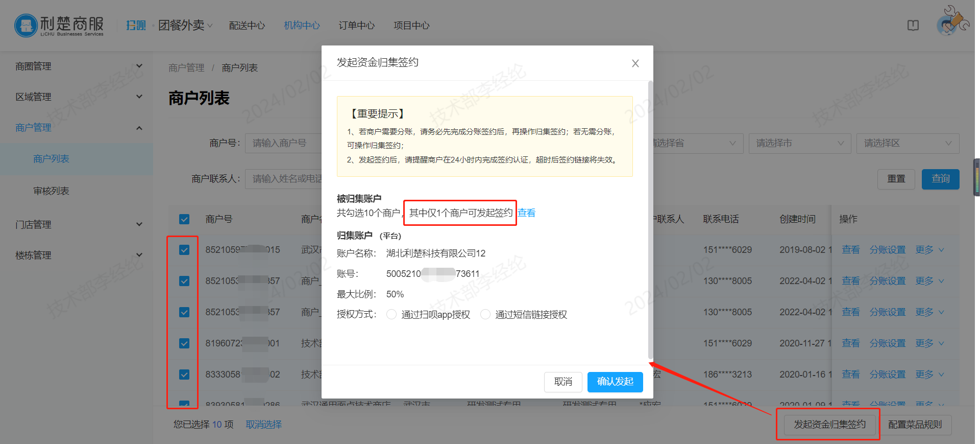Collapse 商户管理 sidebar menu
Screen dimensions: 980x444
click(77, 127)
